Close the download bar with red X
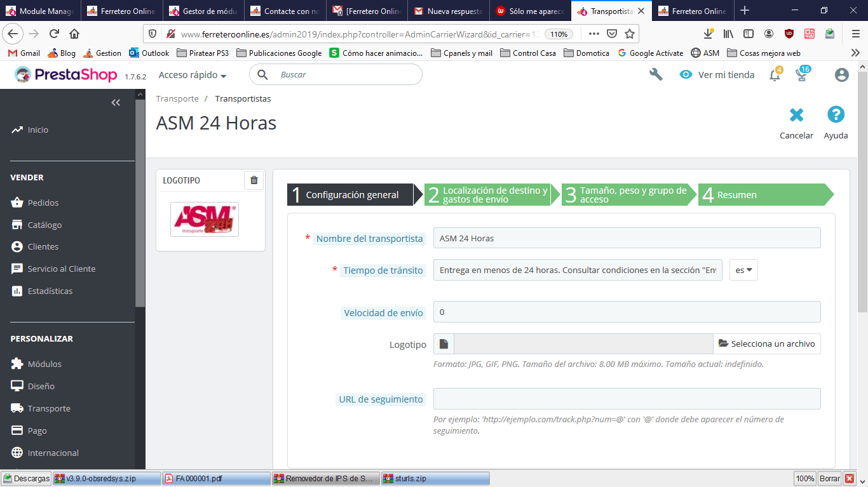Screen dimensions: 868x487 point(850,479)
